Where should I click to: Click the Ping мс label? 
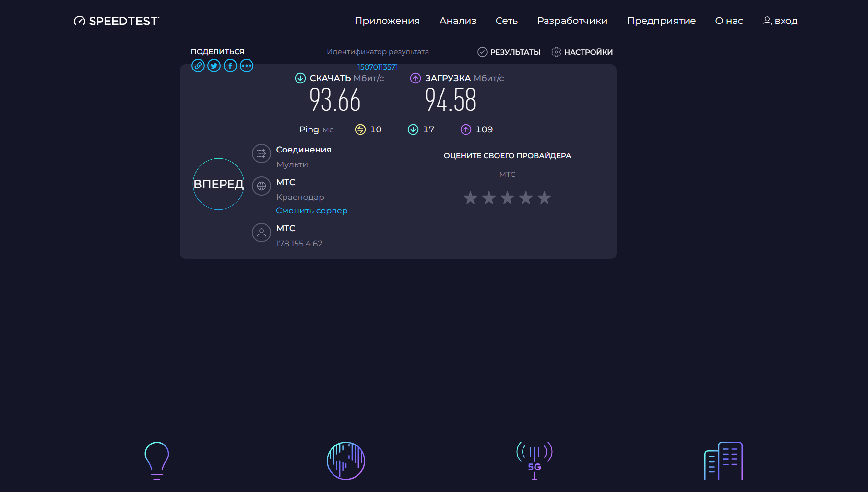click(x=317, y=129)
